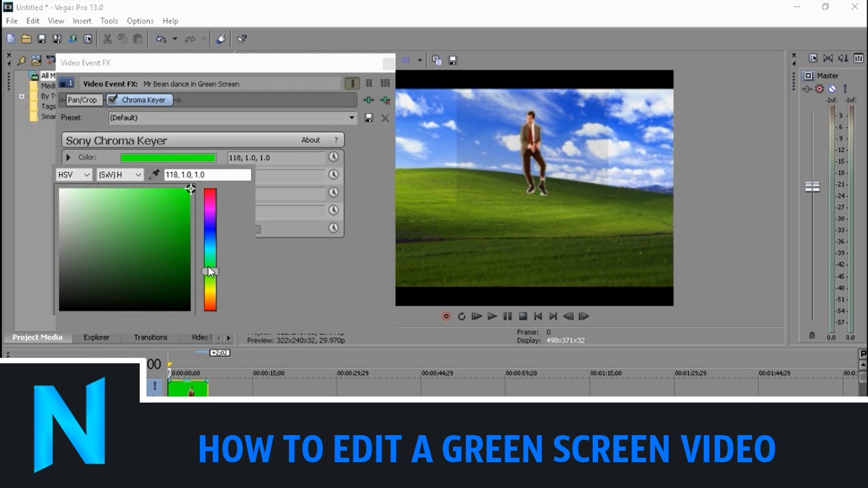Click the Downmix Output icon in mixer

828,59
